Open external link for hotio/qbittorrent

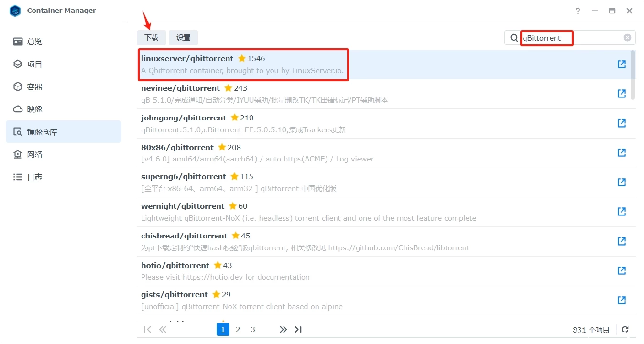622,271
